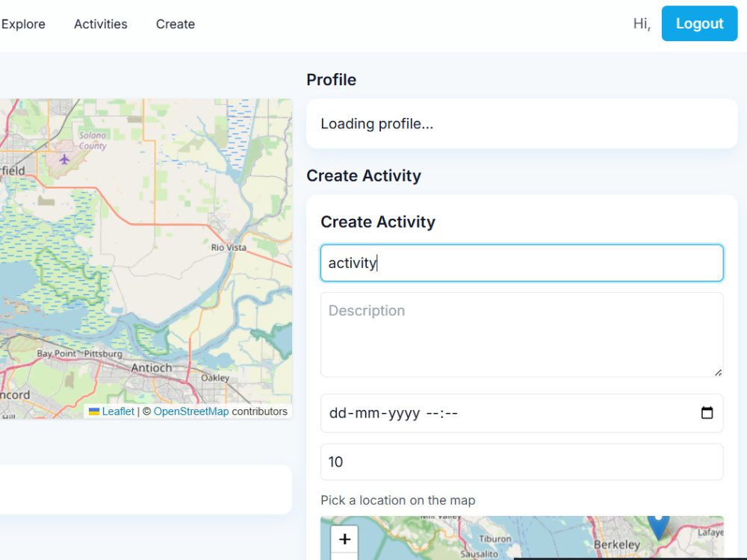The height and width of the screenshot is (560, 747).
Task: Click Rio Vista label on the map
Action: tap(229, 248)
